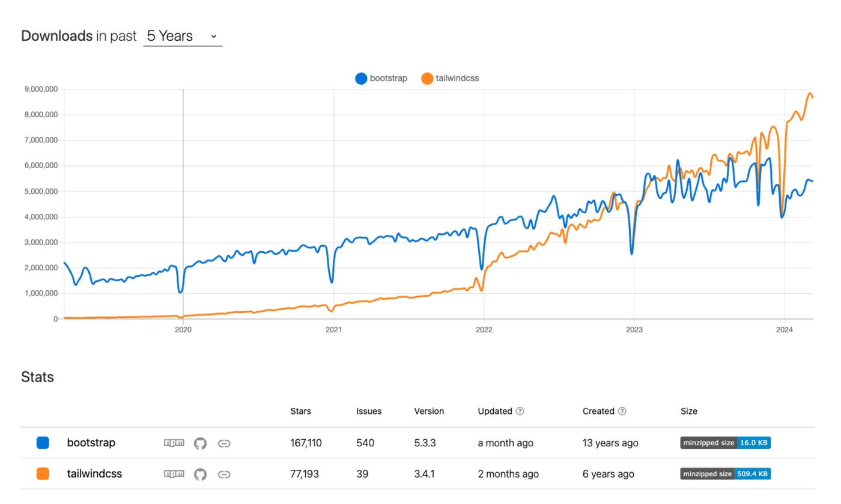The image size is (841, 504).
Task: Click the Stats section heading
Action: [x=37, y=377]
